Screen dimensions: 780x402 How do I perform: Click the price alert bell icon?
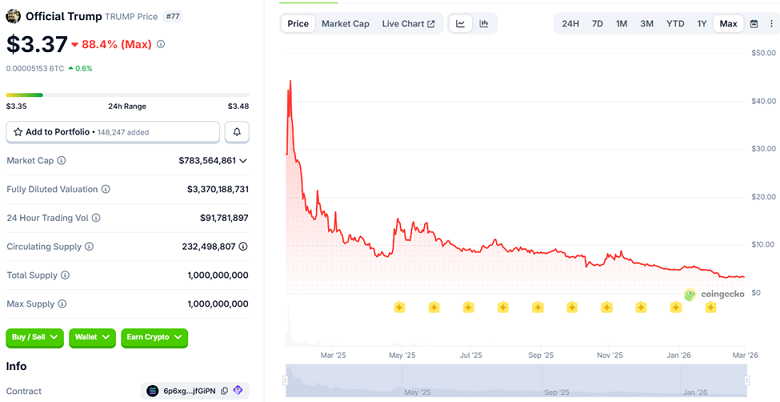point(237,132)
